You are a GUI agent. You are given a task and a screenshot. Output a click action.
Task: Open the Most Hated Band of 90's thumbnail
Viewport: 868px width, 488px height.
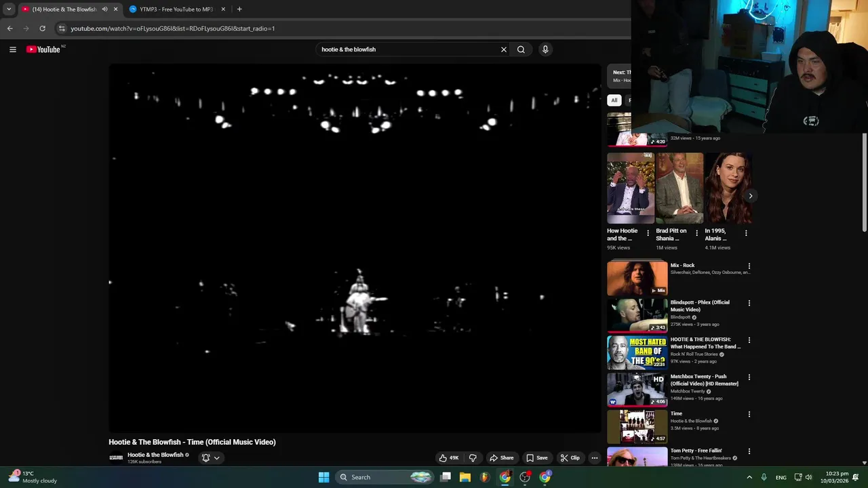[x=637, y=352]
